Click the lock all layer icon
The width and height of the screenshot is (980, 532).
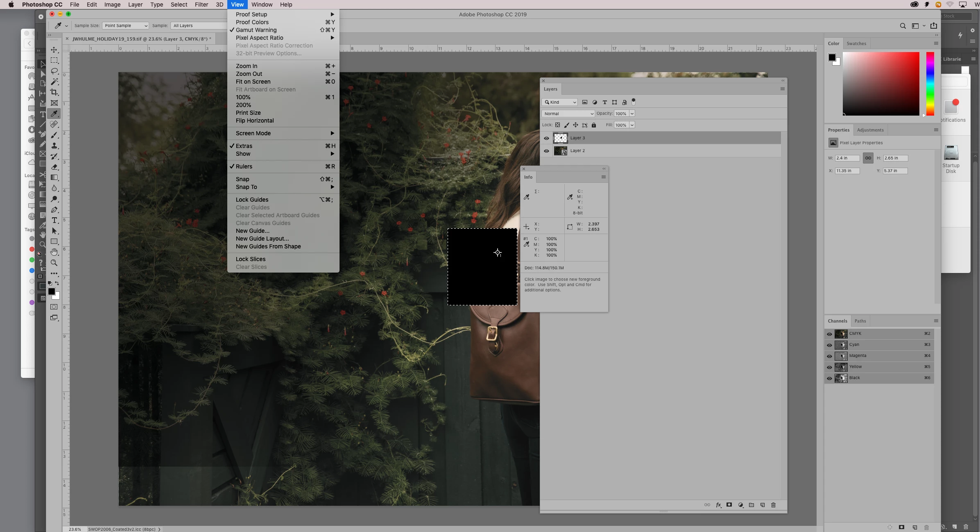(x=594, y=125)
